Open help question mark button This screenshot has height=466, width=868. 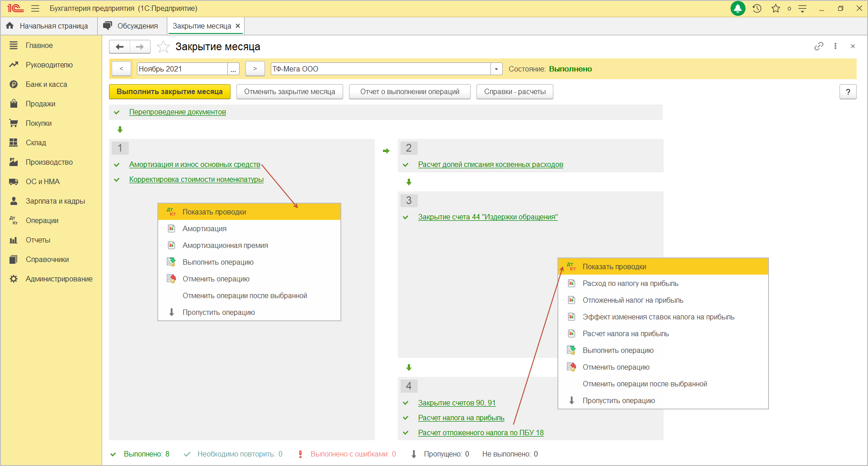[848, 91]
